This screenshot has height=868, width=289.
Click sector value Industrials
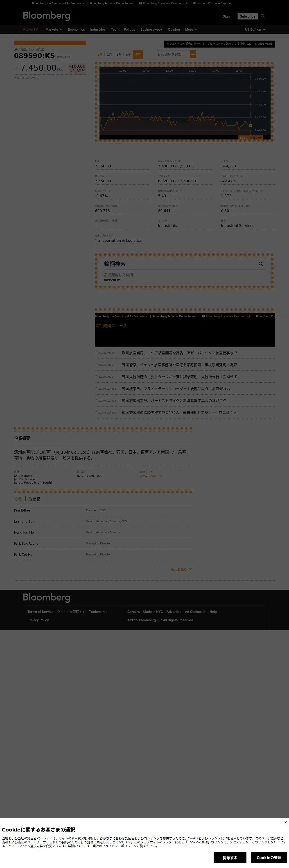pyautogui.click(x=167, y=226)
